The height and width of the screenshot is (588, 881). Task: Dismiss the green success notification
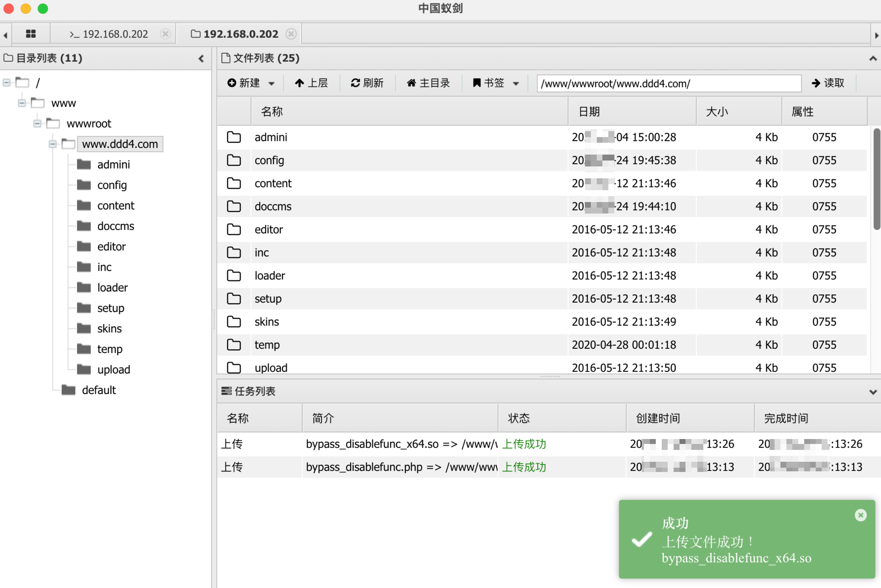(x=860, y=515)
